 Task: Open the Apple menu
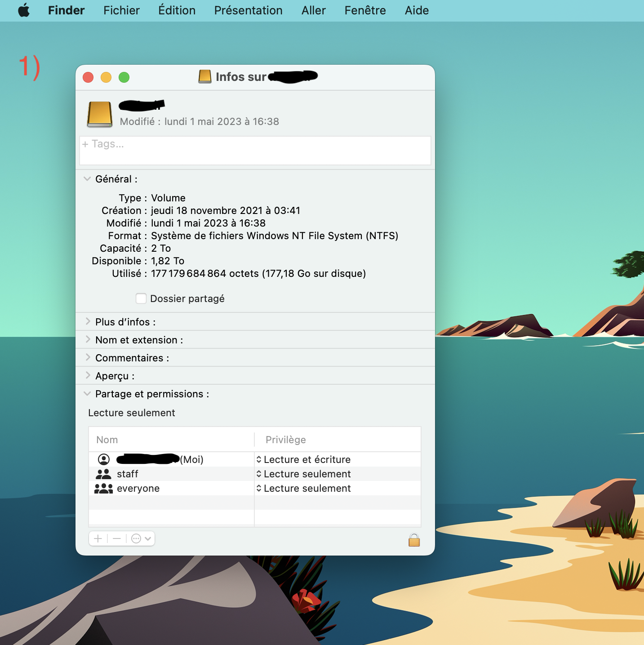[24, 10]
